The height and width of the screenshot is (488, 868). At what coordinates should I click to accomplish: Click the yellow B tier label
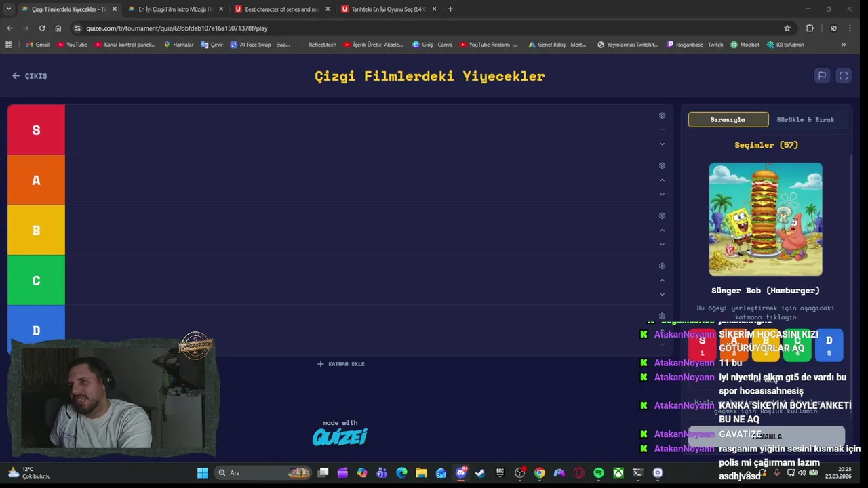coord(36,230)
